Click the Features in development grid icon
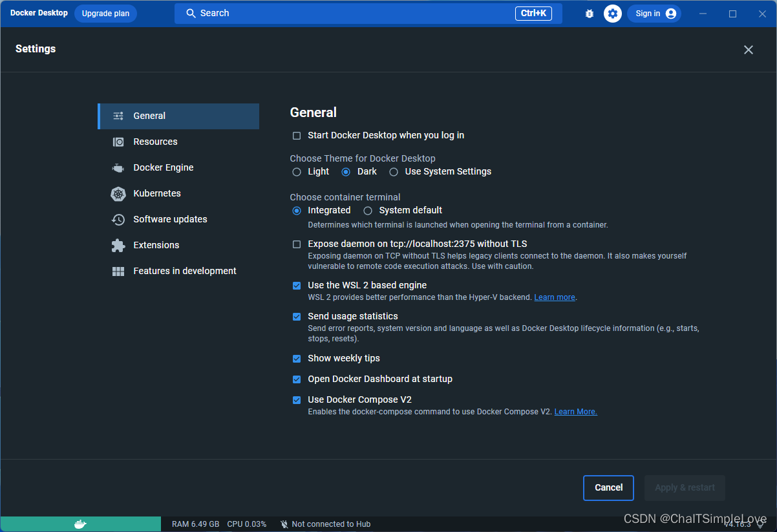The image size is (777, 532). click(118, 271)
